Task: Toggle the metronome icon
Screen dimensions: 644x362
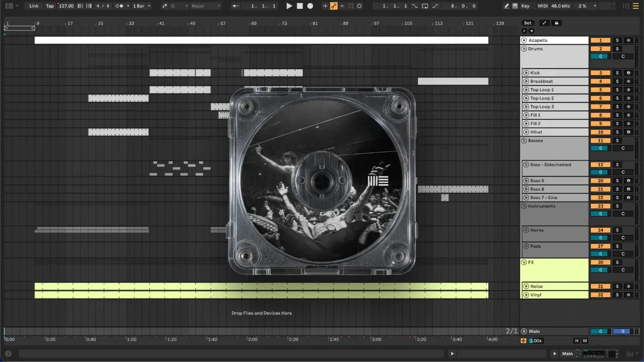Action: pos(120,6)
